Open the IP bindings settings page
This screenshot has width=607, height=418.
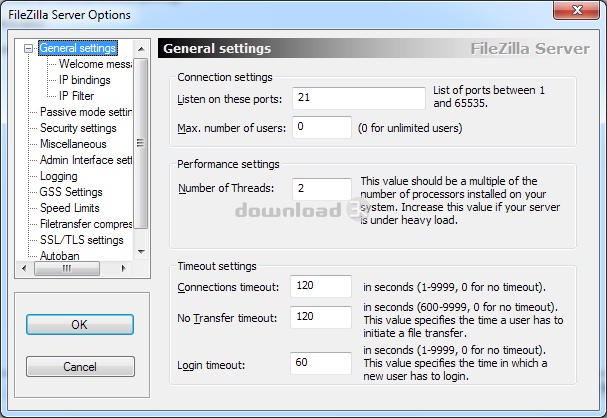84,80
